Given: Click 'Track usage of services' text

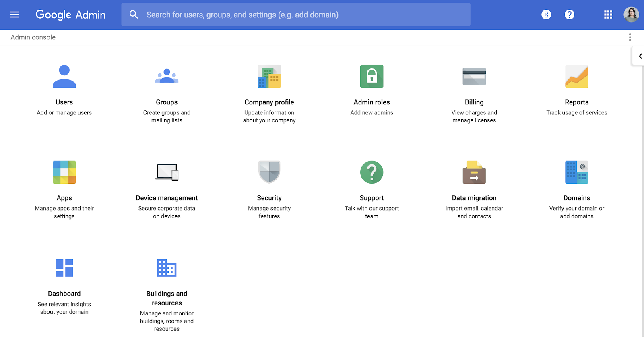Looking at the screenshot, I should point(577,113).
